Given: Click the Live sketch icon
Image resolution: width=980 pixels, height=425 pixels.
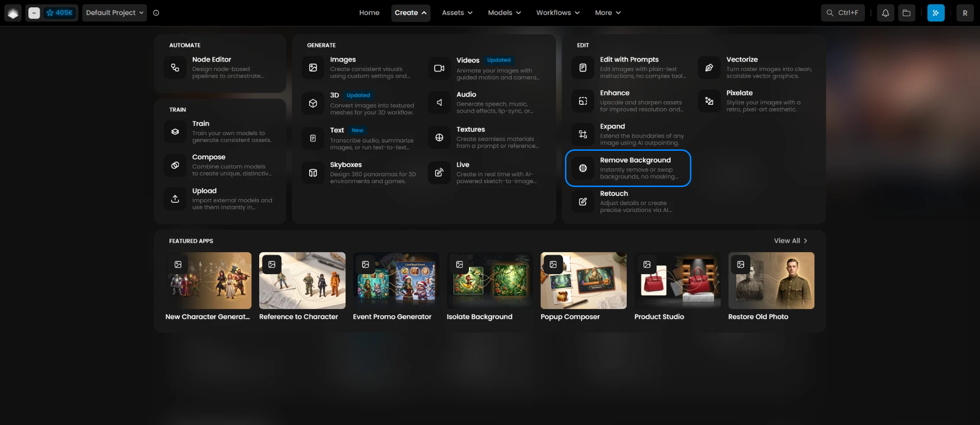Looking at the screenshot, I should tap(439, 173).
